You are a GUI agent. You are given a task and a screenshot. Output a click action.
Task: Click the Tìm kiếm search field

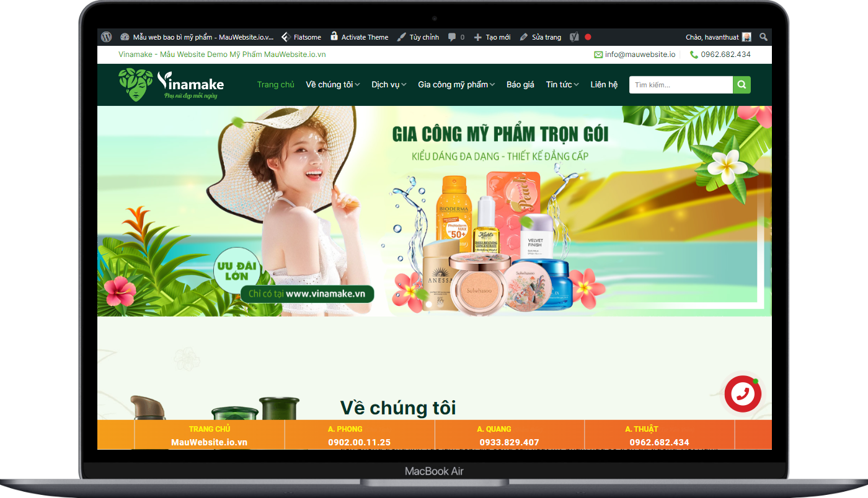pos(681,85)
